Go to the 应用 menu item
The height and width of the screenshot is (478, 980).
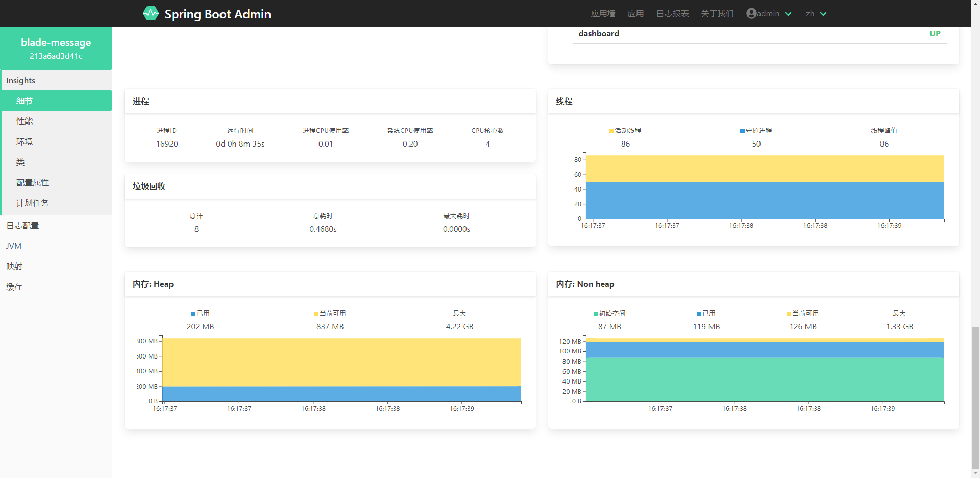point(635,14)
